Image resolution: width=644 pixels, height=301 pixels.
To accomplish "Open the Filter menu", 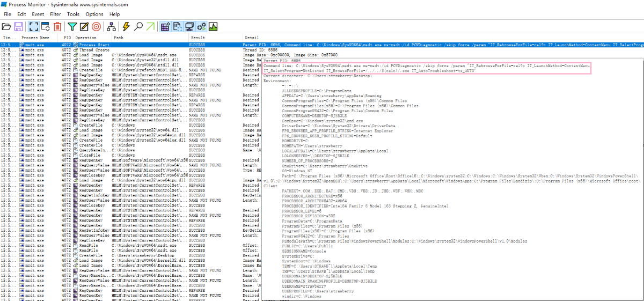I will click(55, 14).
